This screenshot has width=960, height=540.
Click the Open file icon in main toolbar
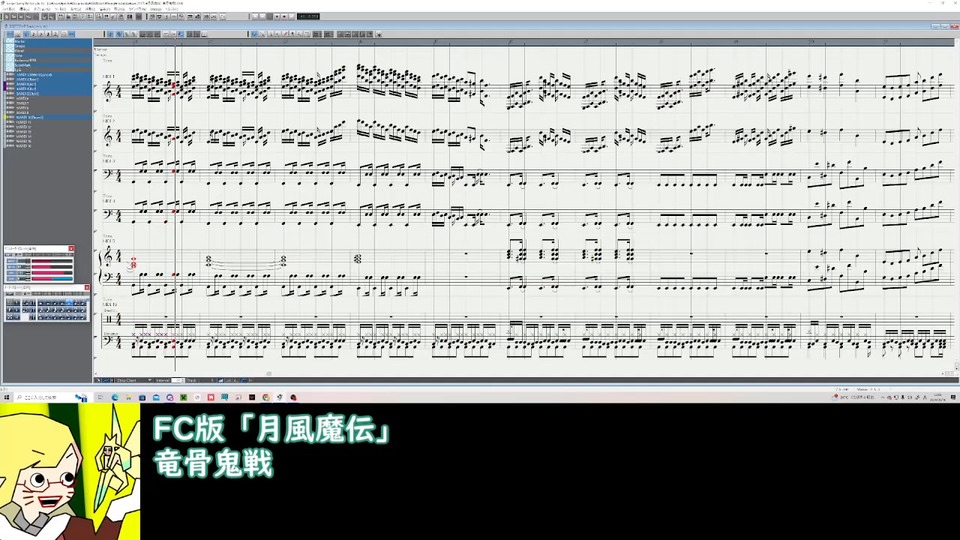click(13, 17)
